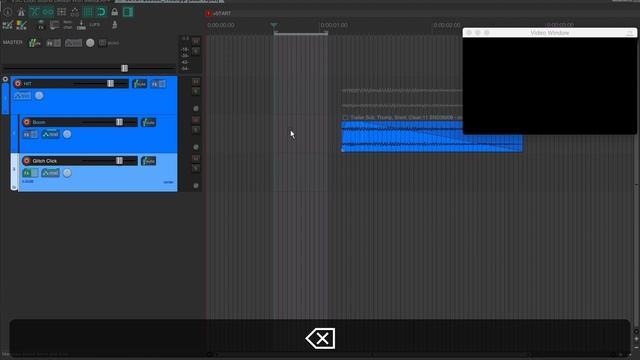The image size is (640, 360).
Task: Open the Boom track automation read menu
Action: [50, 134]
